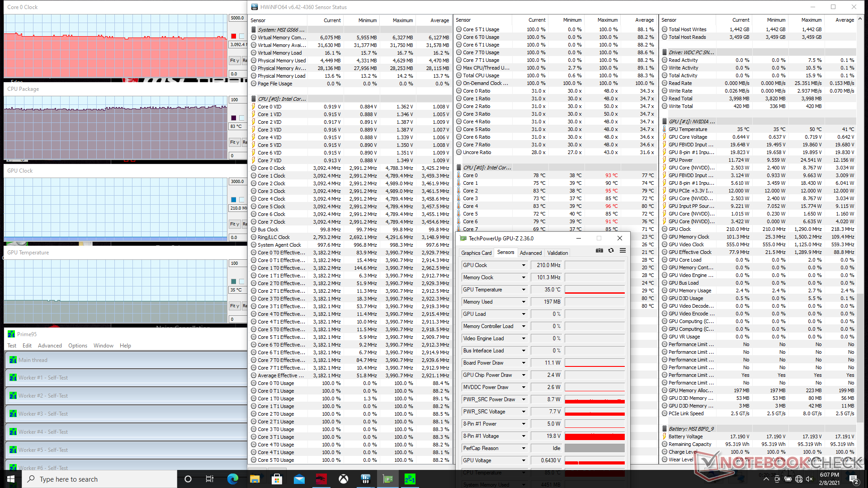The width and height of the screenshot is (868, 488).
Task: Take GPU-Z screenshot with camera icon
Action: pos(599,250)
